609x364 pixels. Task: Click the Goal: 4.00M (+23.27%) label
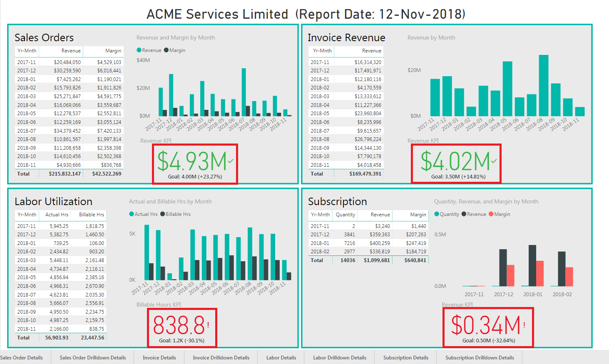(195, 176)
